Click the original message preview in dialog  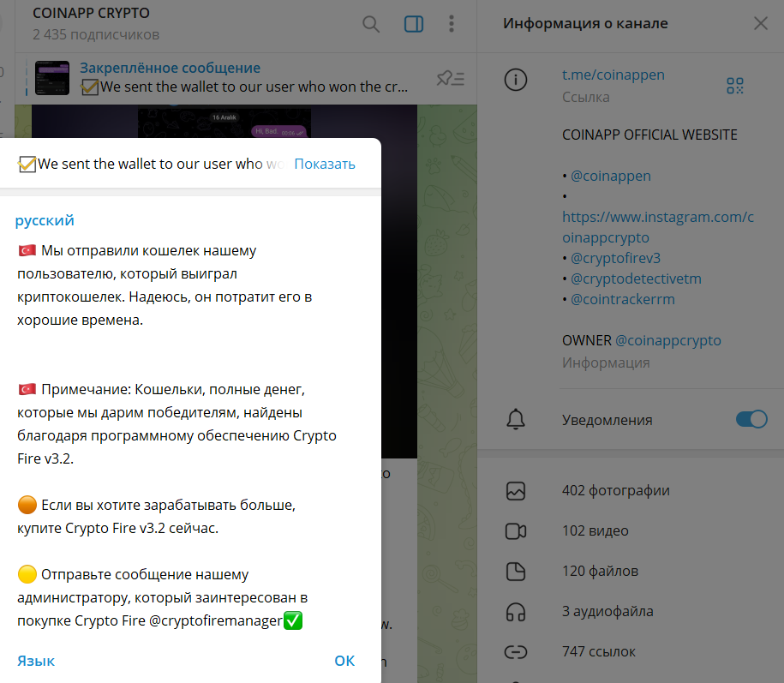point(151,164)
